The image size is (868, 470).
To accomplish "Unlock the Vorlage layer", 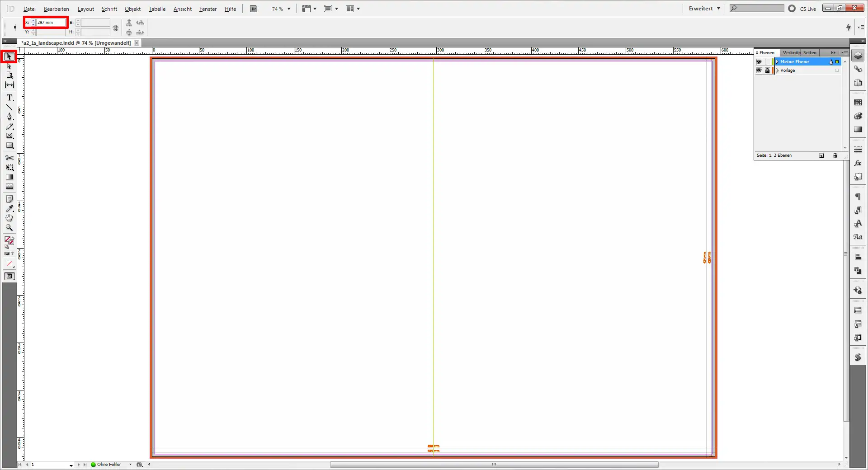I will pos(767,71).
